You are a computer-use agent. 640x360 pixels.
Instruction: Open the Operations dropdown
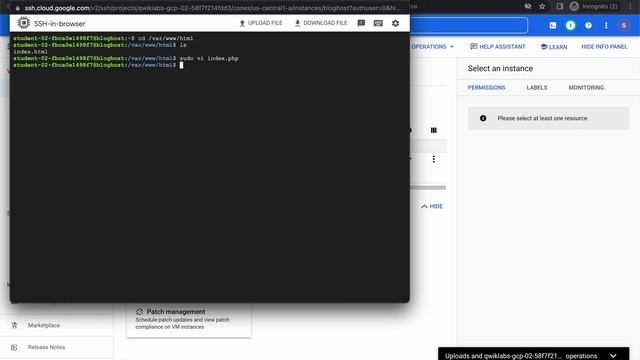[x=432, y=47]
